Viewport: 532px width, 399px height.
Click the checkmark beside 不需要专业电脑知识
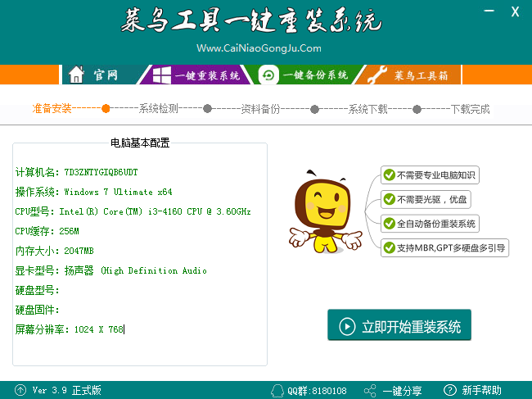[388, 175]
